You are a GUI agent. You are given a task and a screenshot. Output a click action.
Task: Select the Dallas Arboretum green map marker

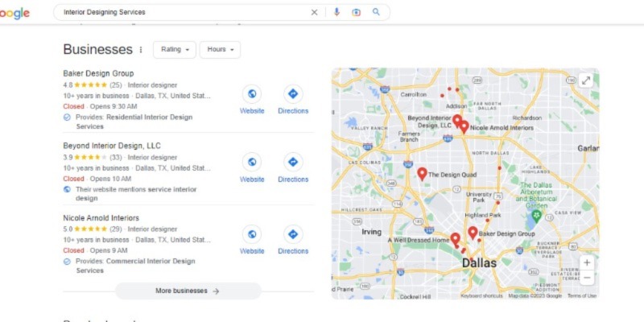click(x=536, y=215)
